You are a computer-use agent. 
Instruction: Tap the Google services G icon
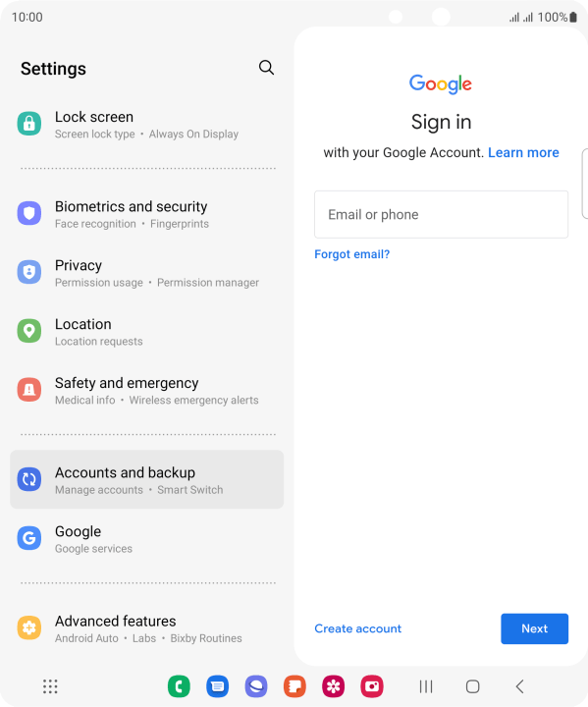tap(29, 538)
